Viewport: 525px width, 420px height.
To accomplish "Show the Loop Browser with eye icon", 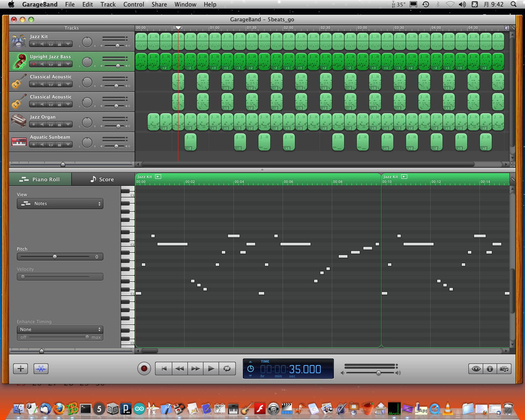I will (x=476, y=369).
